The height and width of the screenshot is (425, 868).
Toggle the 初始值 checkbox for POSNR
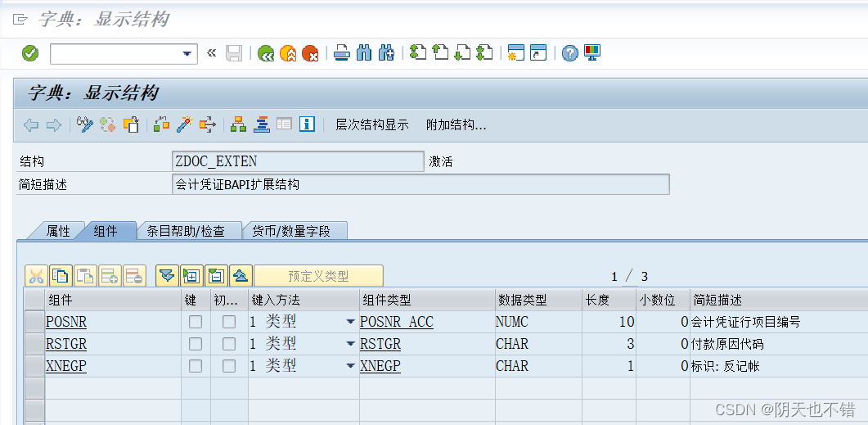pyautogui.click(x=228, y=322)
